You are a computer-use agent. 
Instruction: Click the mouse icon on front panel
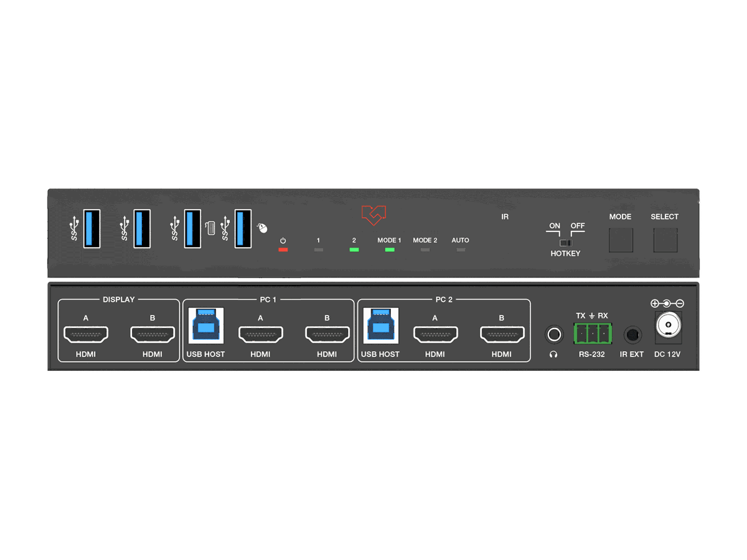(x=262, y=228)
